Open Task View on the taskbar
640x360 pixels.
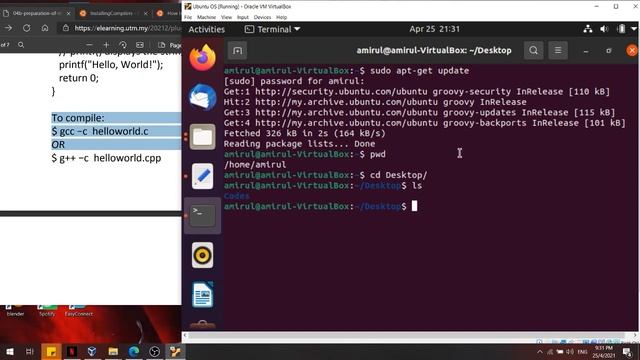tap(30, 351)
